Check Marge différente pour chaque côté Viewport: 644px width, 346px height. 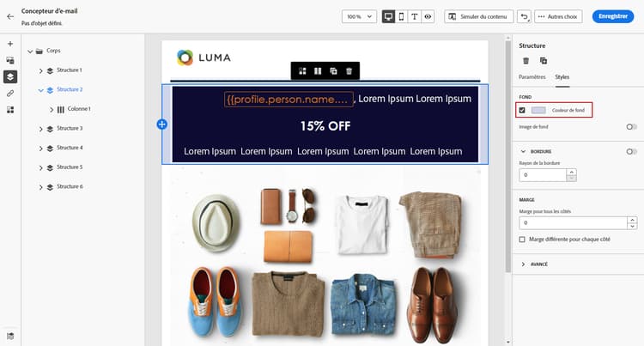522,240
